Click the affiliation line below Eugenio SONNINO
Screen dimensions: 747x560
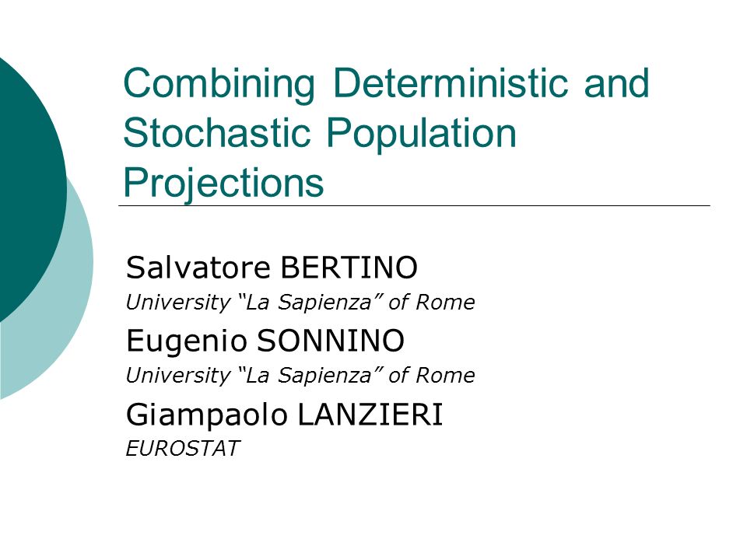300,376
